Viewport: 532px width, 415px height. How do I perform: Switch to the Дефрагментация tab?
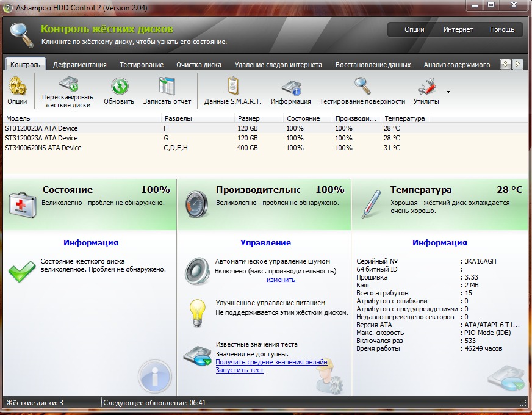click(x=79, y=65)
